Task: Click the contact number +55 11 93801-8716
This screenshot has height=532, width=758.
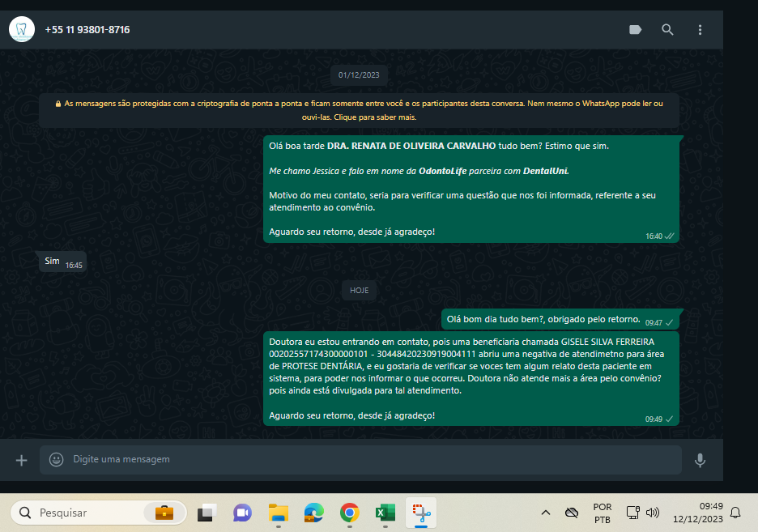Action: point(87,29)
